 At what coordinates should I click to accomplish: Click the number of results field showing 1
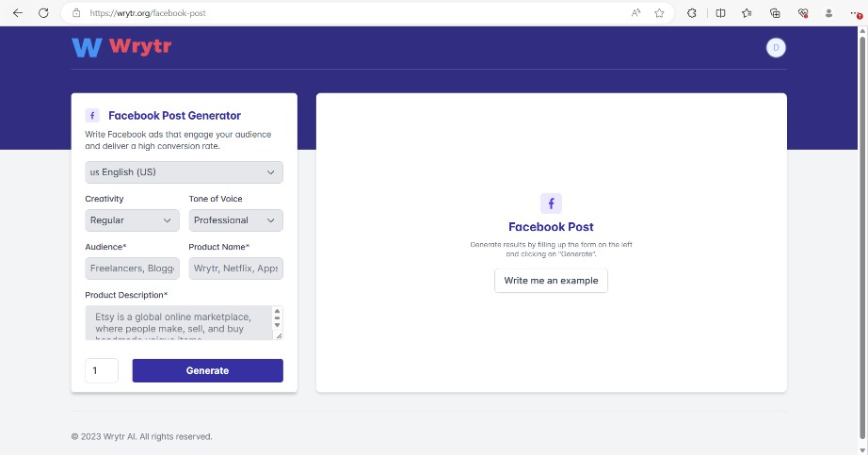click(102, 370)
